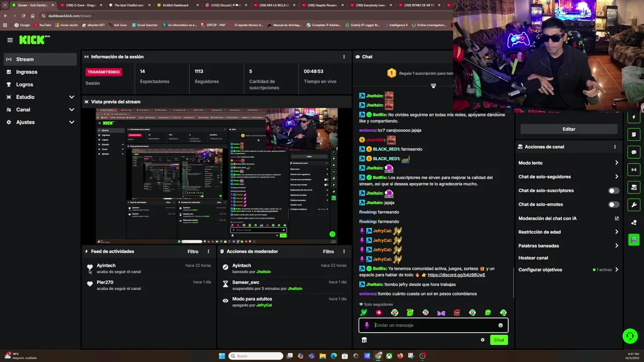Click Hostear canal
Viewport: 644px width, 362px height.
point(533,258)
